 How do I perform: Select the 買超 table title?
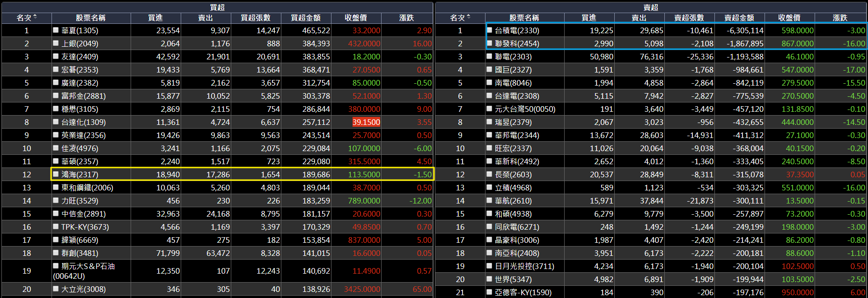(x=217, y=7)
